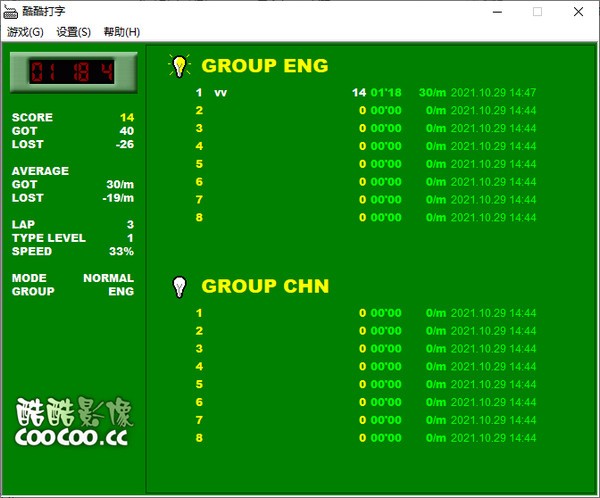
Task: Select rank 1 entry 'vv' in GROUP ENG
Action: coord(221,93)
